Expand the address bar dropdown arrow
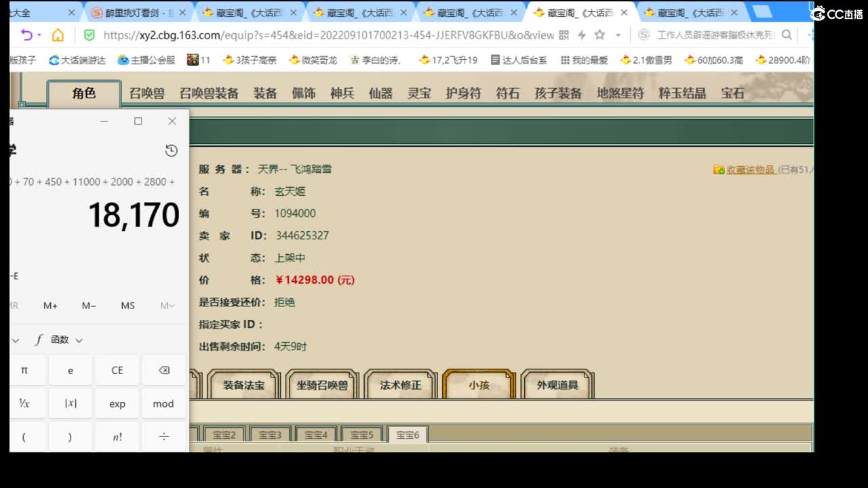The width and height of the screenshot is (868, 488). point(618,35)
